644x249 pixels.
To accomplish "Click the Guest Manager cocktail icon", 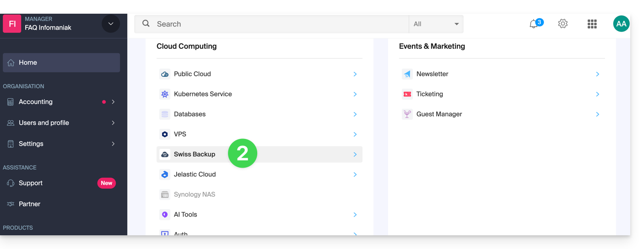I will (407, 114).
